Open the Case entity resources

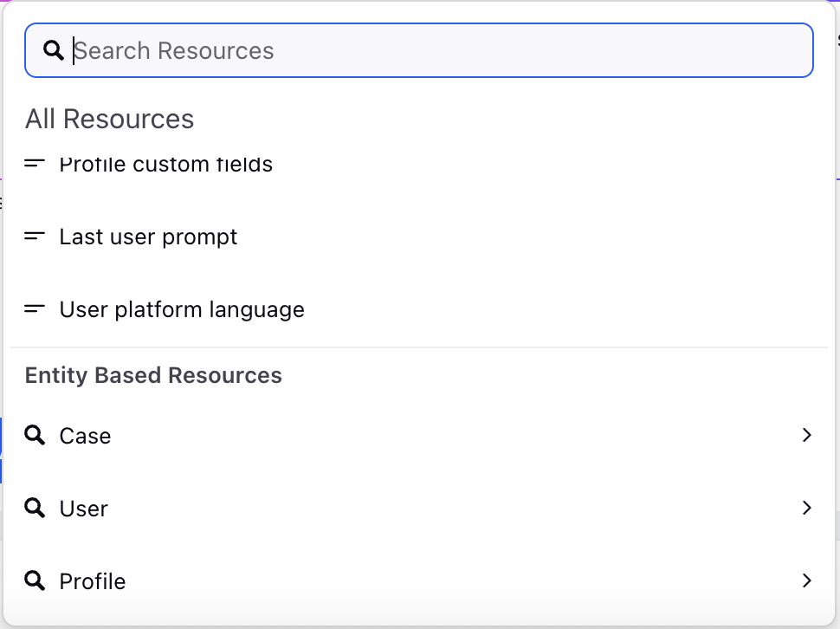tap(419, 436)
